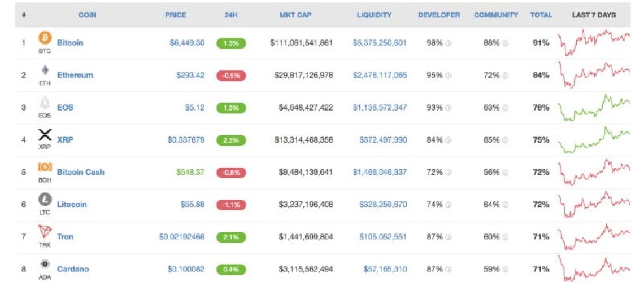Open XRP last 7 days sparkline chart

click(x=594, y=140)
